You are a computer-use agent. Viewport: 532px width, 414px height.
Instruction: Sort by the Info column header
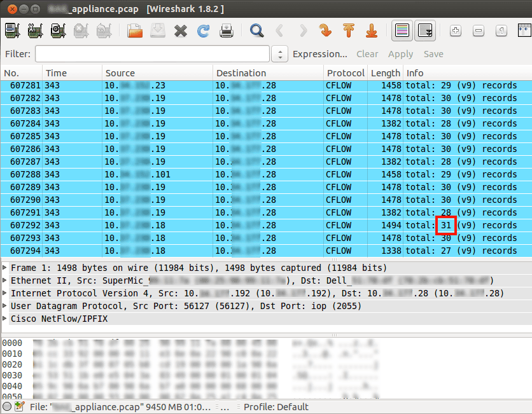pyautogui.click(x=468, y=73)
